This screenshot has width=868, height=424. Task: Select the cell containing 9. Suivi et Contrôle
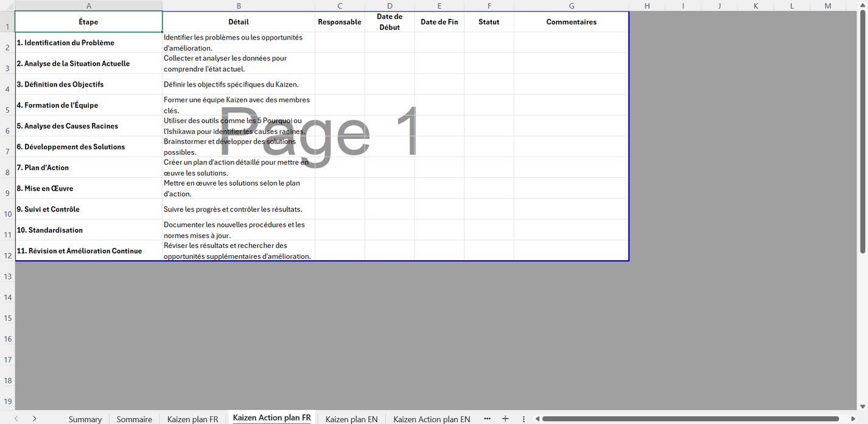(88, 209)
